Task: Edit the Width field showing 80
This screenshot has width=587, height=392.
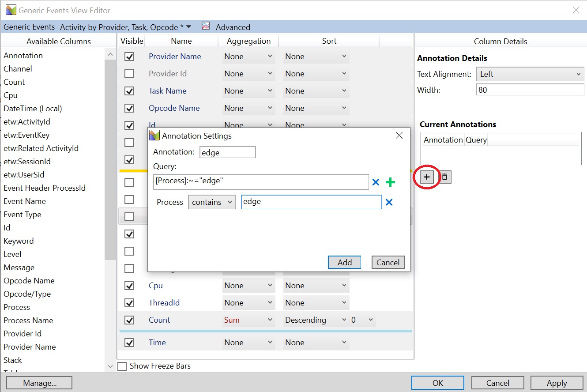Action: pos(530,90)
